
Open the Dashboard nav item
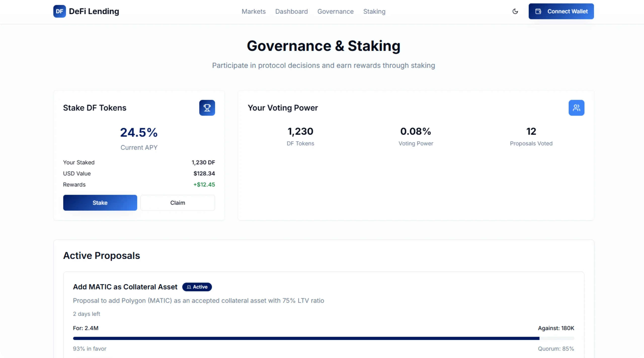point(291,12)
